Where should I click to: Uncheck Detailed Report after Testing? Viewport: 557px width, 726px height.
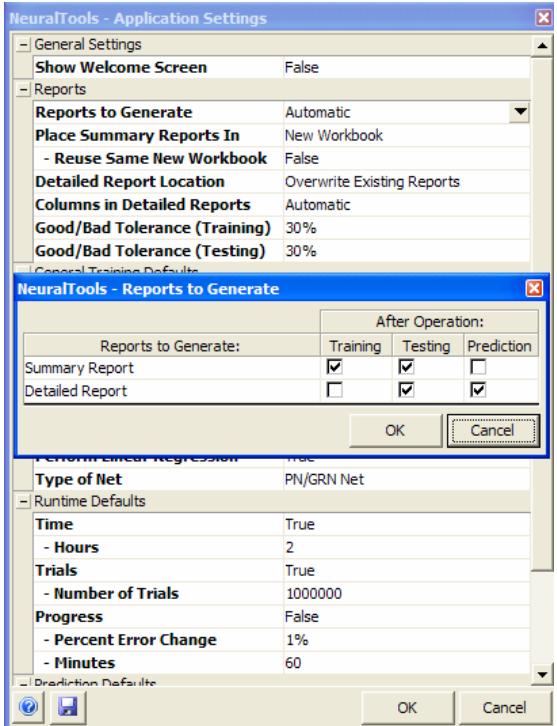click(x=406, y=390)
